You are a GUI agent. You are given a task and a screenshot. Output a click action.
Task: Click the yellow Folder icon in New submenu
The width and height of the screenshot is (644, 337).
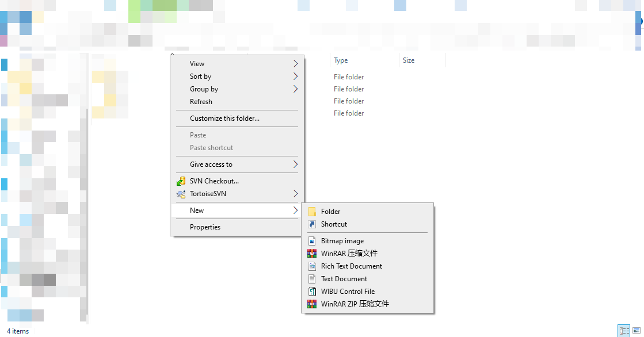312,212
